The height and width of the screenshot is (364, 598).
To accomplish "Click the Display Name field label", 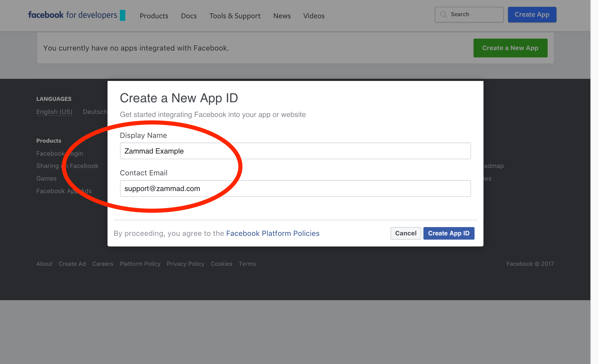I will tap(143, 135).
